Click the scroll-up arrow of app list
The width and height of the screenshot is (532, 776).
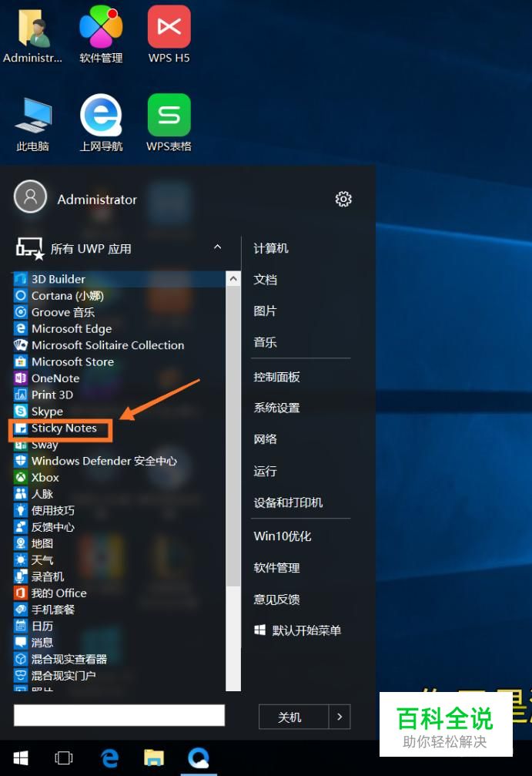[x=233, y=279]
